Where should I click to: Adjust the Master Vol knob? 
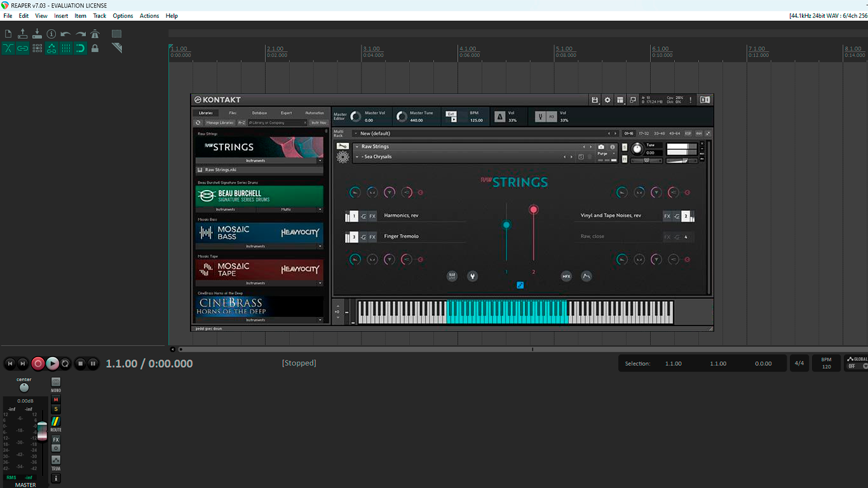[356, 117]
